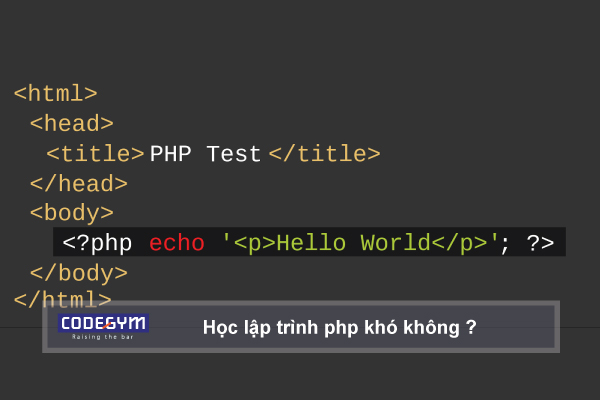Select the red echo keyword
The width and height of the screenshot is (600, 400).
click(x=176, y=243)
